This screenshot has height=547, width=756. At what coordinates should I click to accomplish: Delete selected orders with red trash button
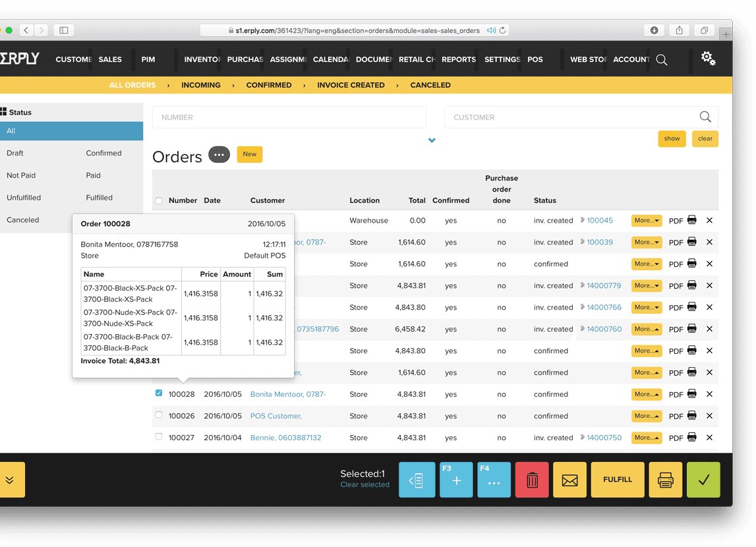click(x=532, y=480)
